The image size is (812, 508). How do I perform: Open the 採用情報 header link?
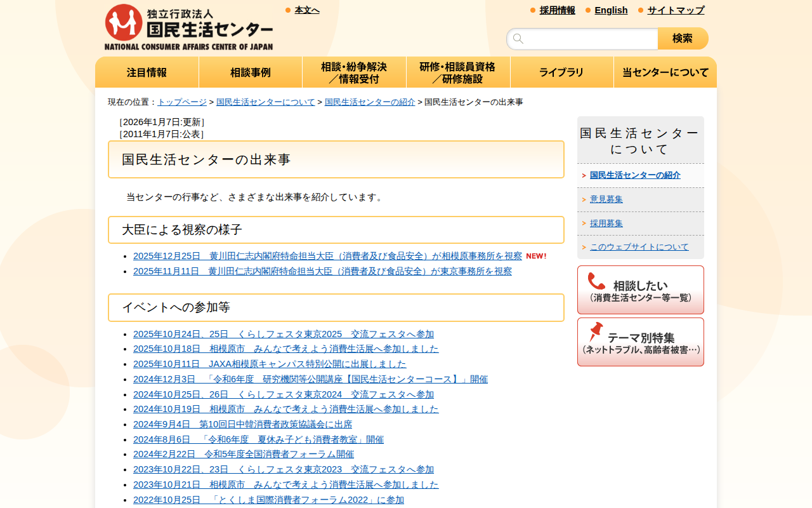pyautogui.click(x=558, y=10)
